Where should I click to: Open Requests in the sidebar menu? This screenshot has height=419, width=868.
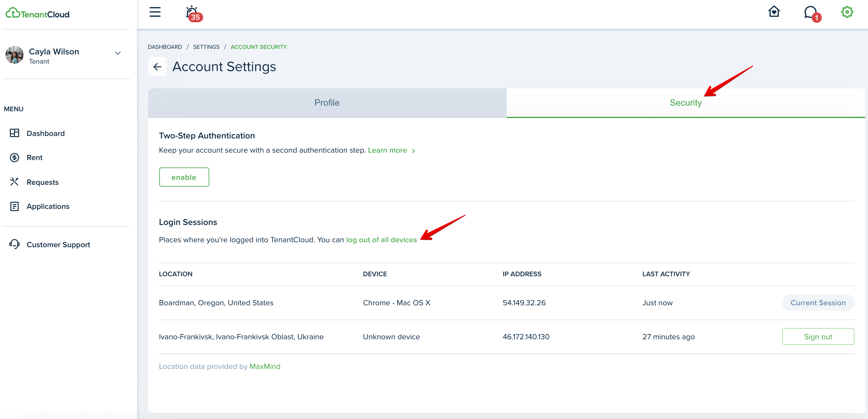43,182
